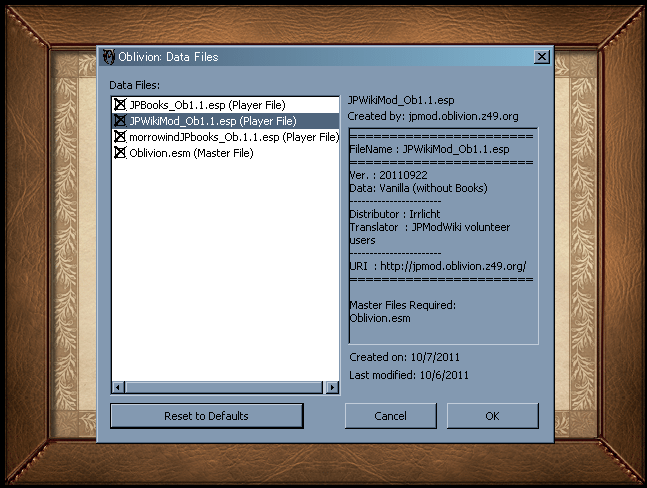This screenshot has height=488, width=647.
Task: Select the Oblivion.esm (Master File) name
Action: click(191, 153)
